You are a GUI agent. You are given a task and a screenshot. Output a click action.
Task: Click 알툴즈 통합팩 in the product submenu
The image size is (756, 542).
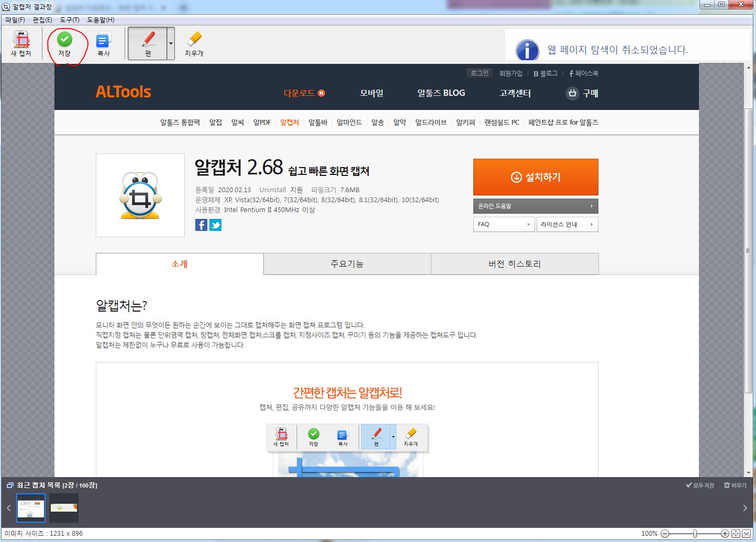coord(180,122)
